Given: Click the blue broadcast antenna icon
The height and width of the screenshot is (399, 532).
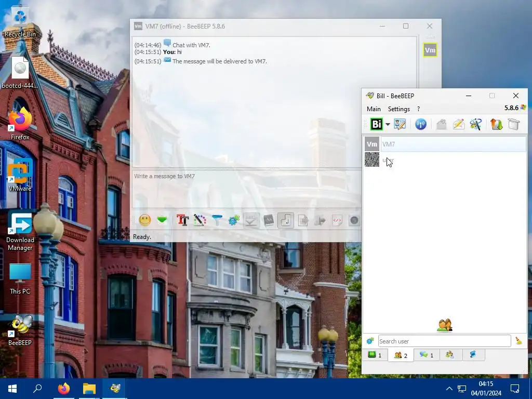Looking at the screenshot, I should [421, 124].
